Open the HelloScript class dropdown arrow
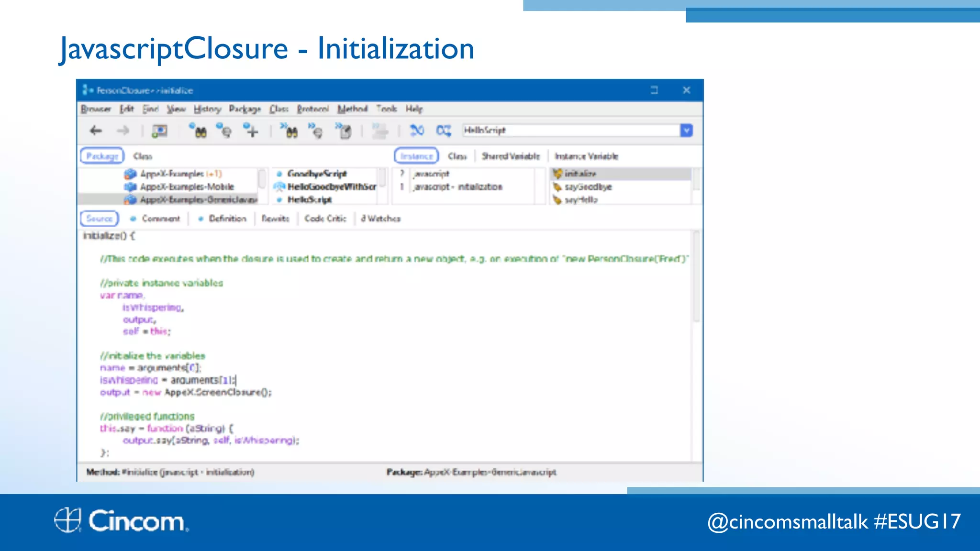Screen dimensions: 980x551 686,130
